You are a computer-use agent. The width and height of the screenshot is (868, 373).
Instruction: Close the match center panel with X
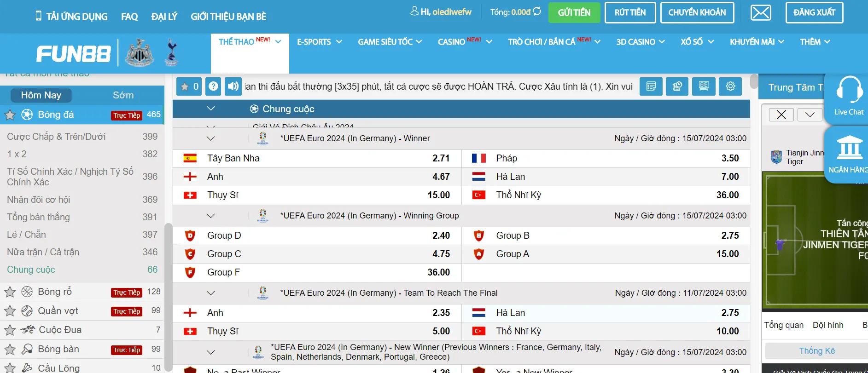781,115
